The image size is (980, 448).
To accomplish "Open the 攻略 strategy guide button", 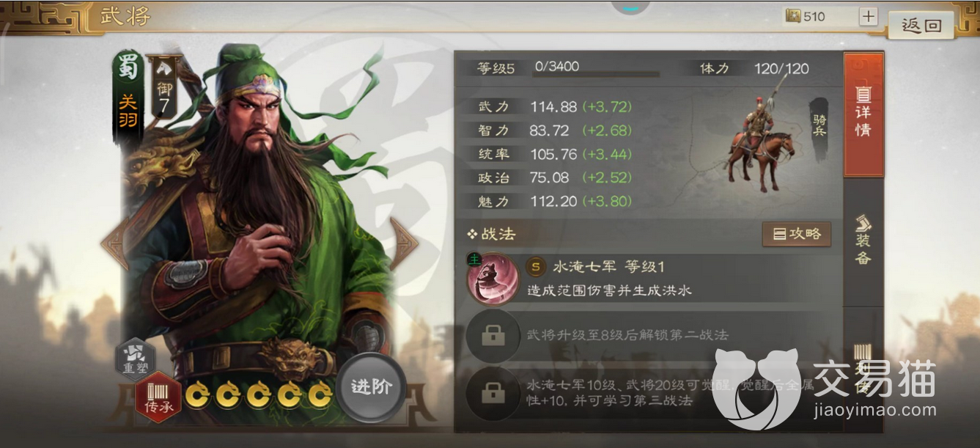I will pos(797,234).
